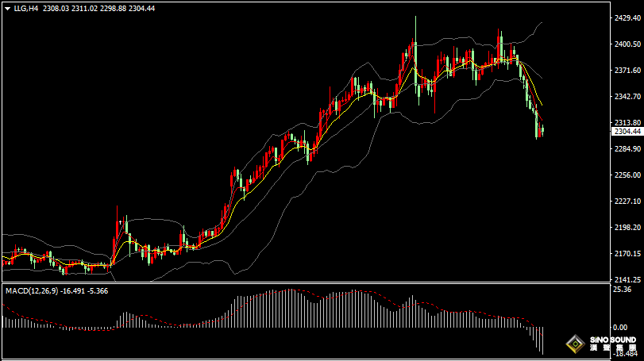Image resolution: width=644 pixels, height=361 pixels.
Task: Click the 2429.40 price axis label
Action: [x=627, y=18]
